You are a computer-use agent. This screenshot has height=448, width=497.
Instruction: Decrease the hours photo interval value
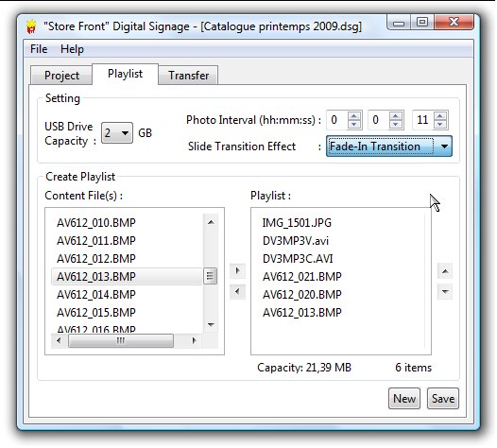point(354,124)
